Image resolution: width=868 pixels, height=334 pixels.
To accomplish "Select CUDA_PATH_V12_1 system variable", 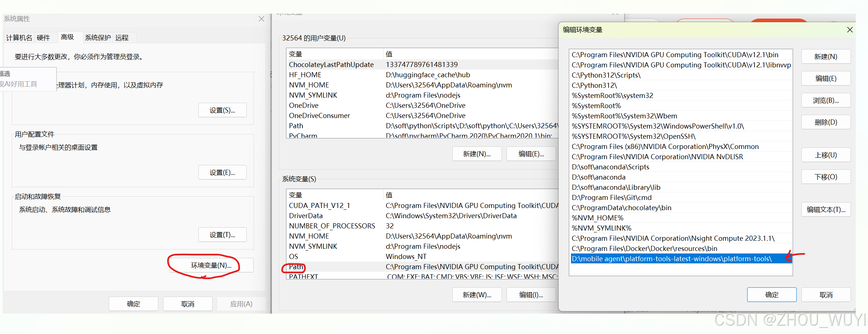I will (x=422, y=205).
